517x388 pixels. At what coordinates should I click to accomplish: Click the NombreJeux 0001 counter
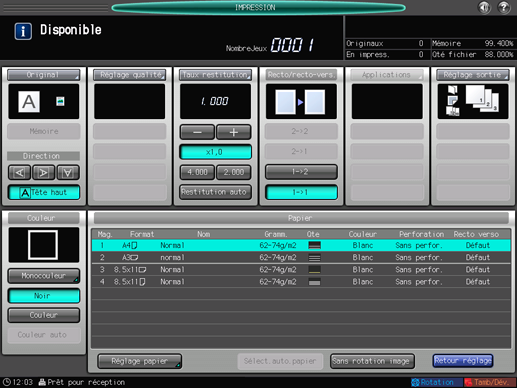coord(292,45)
